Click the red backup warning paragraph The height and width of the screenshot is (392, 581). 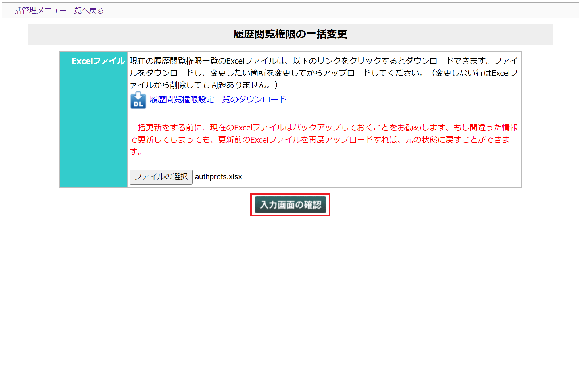click(x=324, y=139)
